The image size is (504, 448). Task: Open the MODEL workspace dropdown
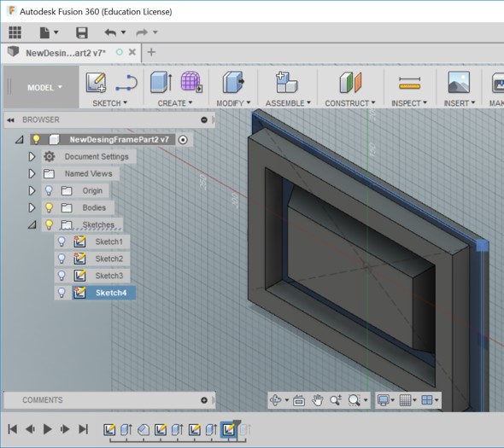click(44, 87)
